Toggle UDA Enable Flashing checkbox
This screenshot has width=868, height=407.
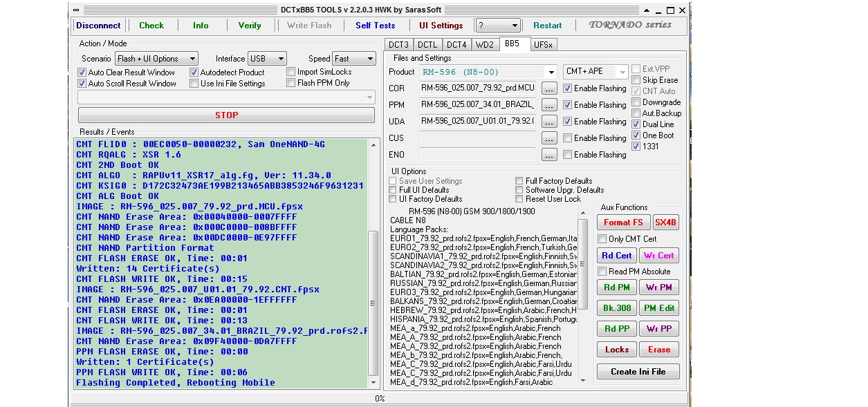pyautogui.click(x=567, y=122)
